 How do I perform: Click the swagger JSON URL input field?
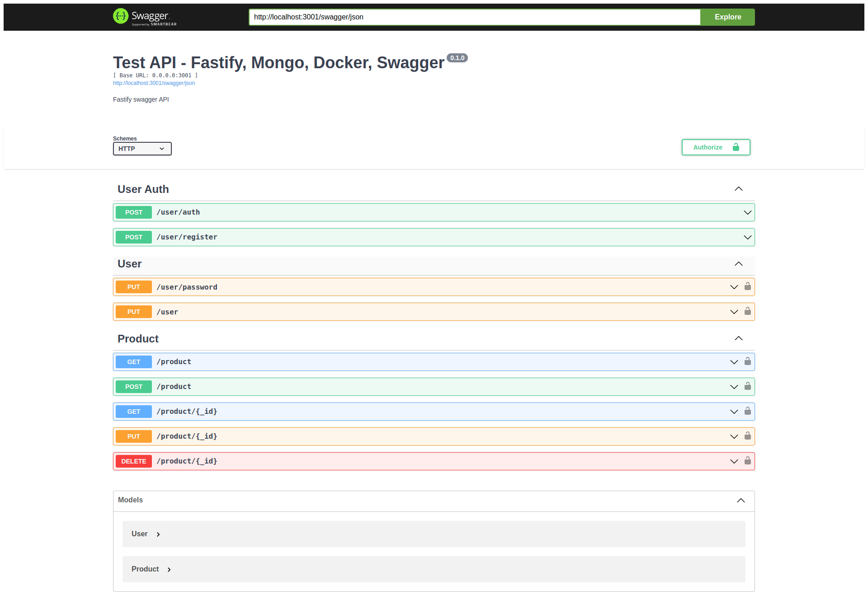tap(474, 17)
